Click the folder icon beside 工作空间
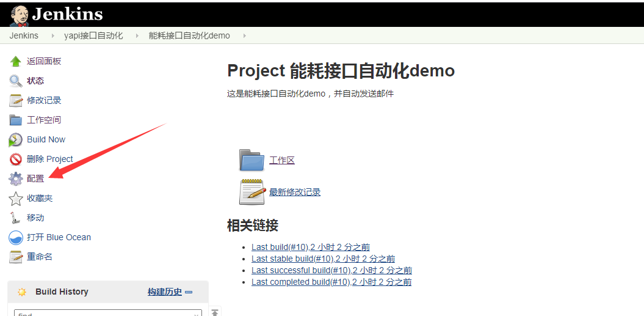Viewport: 644px width, 316px height. [x=16, y=120]
